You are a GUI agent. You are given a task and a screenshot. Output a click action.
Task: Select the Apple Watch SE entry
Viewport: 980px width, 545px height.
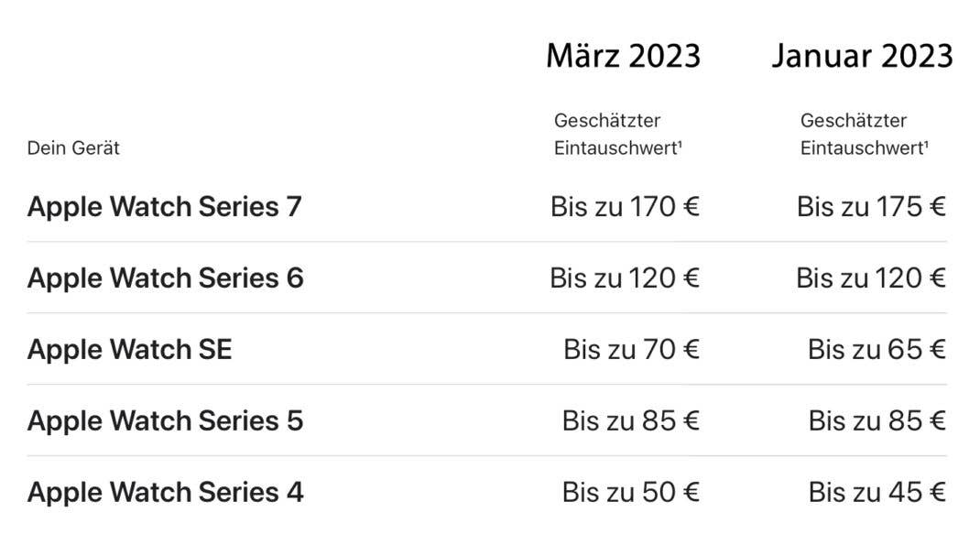pyautogui.click(x=129, y=349)
